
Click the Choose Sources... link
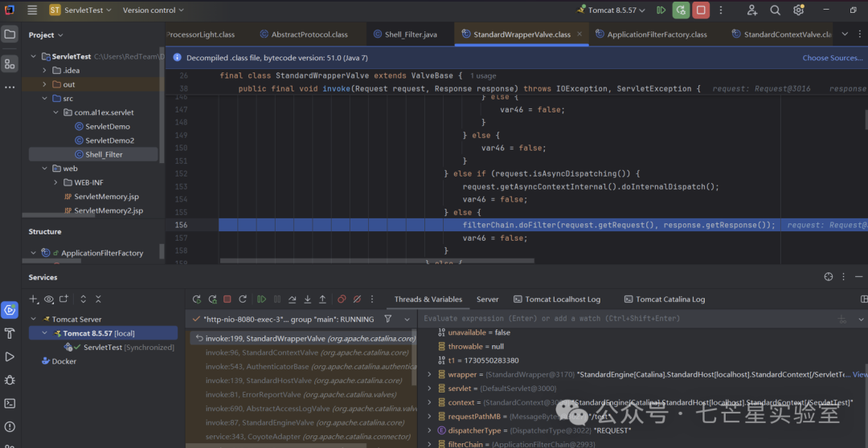[833, 58]
